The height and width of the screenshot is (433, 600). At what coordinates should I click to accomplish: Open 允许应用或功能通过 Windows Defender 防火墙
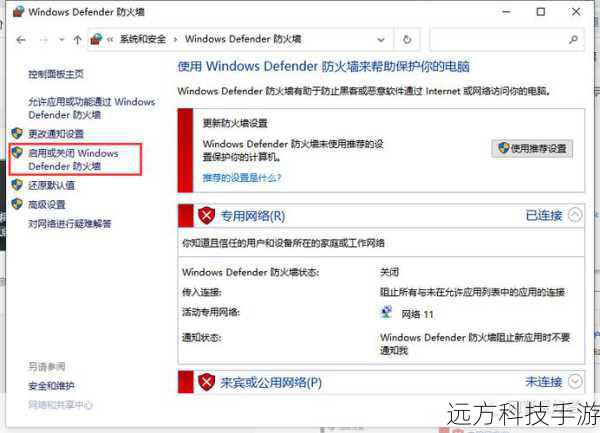(92, 108)
